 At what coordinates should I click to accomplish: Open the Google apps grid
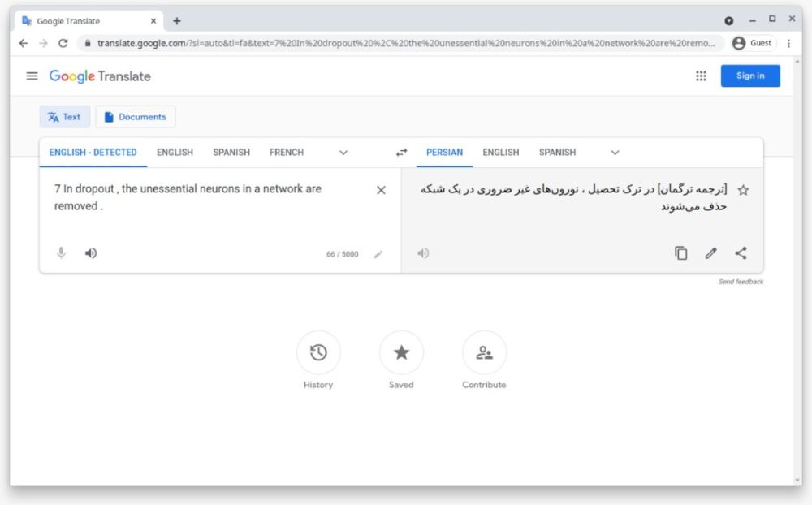pyautogui.click(x=701, y=76)
